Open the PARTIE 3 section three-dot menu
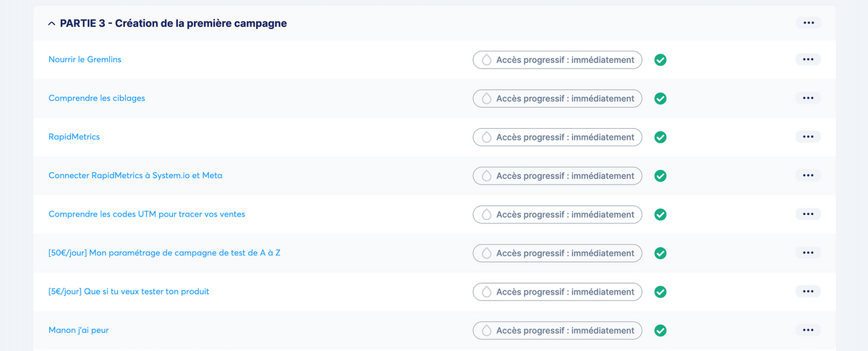Screen dimensions: 868x351 (808, 23)
